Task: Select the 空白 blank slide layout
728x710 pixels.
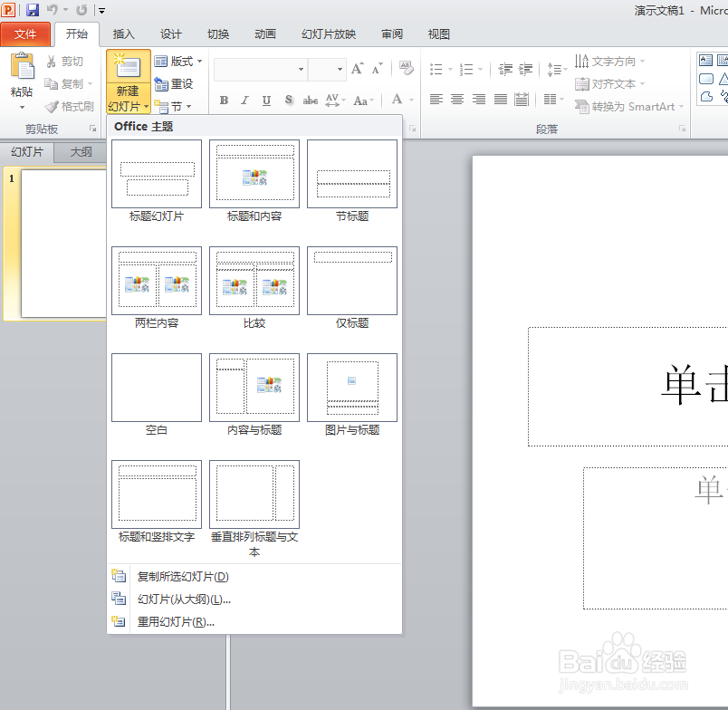Action: 155,387
